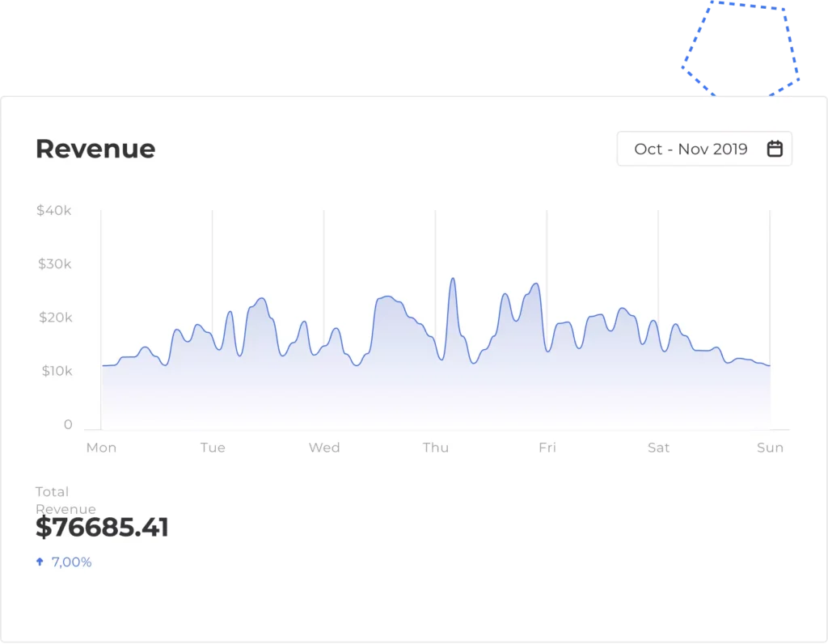Viewport: 828px width, 644px height.
Task: Select the Fri label on the x-axis
Action: pyautogui.click(x=547, y=448)
